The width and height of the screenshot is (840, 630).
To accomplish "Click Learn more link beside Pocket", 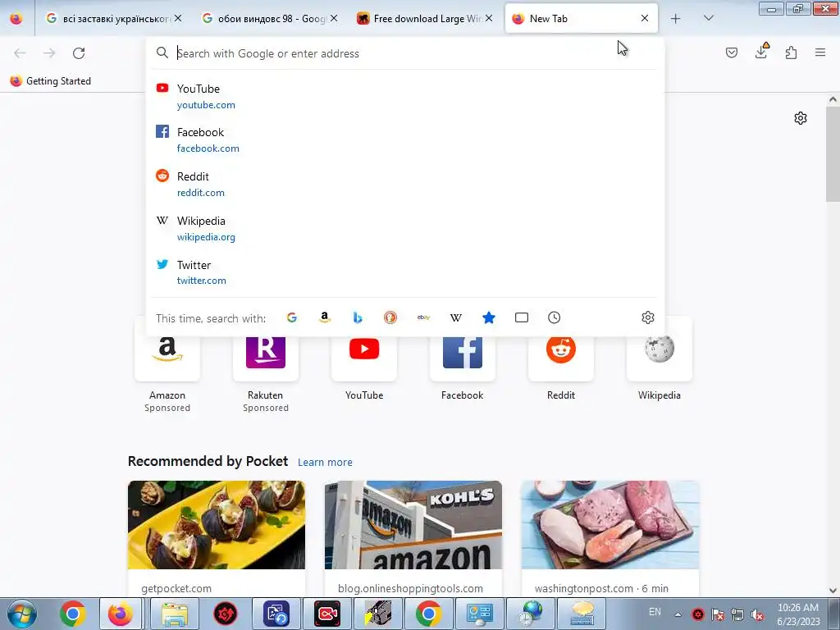I will (x=325, y=463).
